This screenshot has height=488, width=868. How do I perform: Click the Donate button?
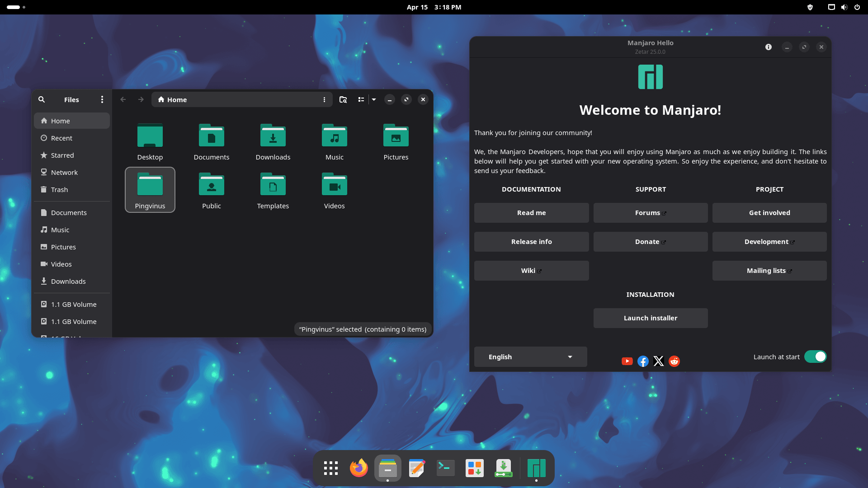pos(651,242)
